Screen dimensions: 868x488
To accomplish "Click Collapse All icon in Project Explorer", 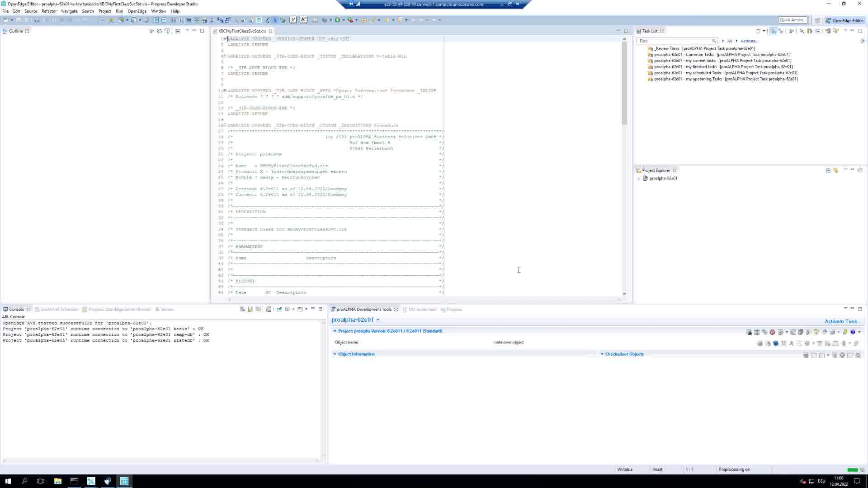I will pyautogui.click(x=828, y=170).
